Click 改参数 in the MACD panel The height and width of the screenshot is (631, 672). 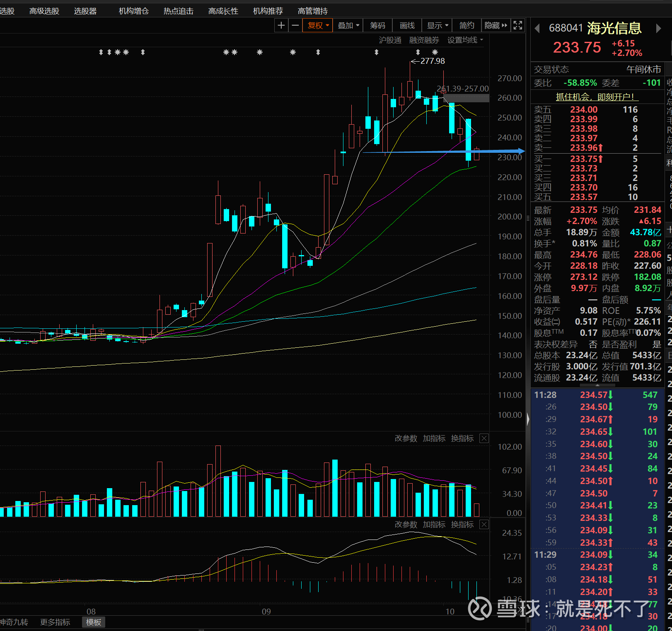406,524
